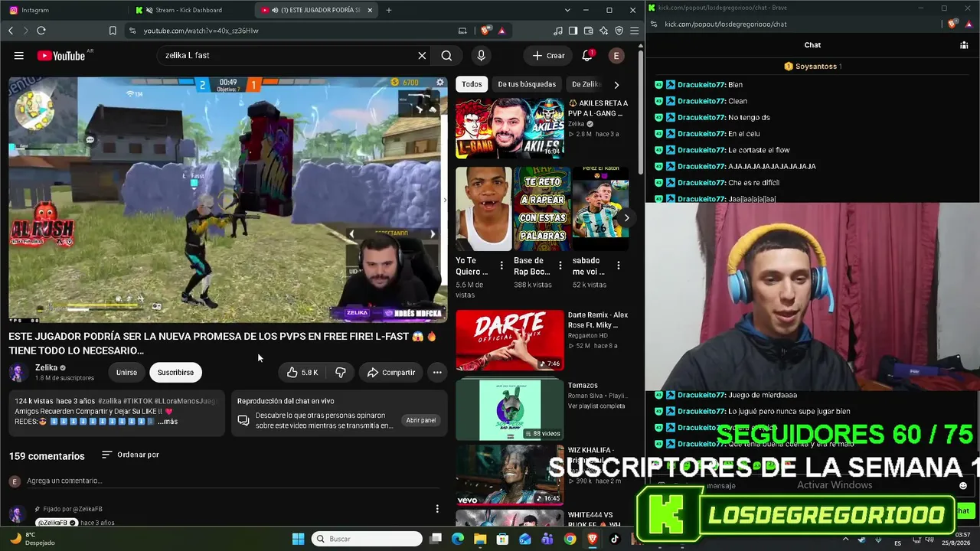Click the YouTube address bar URL
Image resolution: width=980 pixels, height=551 pixels.
pyautogui.click(x=201, y=31)
